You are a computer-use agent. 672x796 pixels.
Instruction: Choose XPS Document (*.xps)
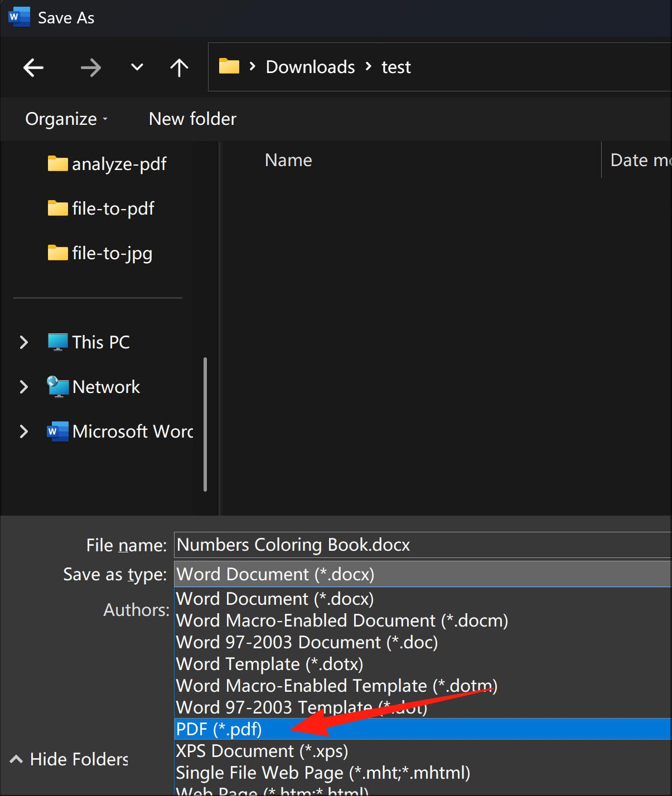pyautogui.click(x=423, y=751)
